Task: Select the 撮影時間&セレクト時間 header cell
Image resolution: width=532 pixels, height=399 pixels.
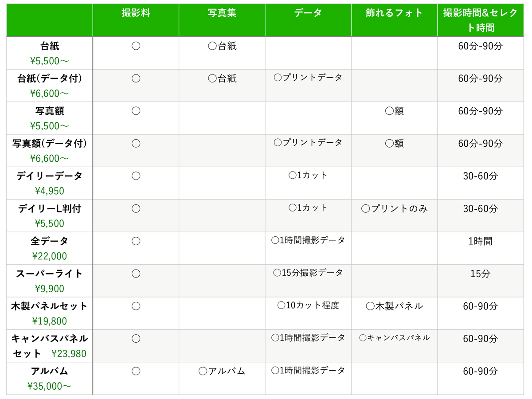Action: pos(481,20)
